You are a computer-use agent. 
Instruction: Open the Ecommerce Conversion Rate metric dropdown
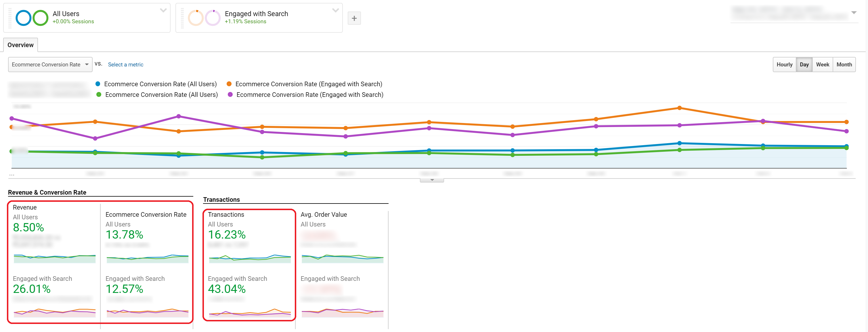pyautogui.click(x=50, y=64)
